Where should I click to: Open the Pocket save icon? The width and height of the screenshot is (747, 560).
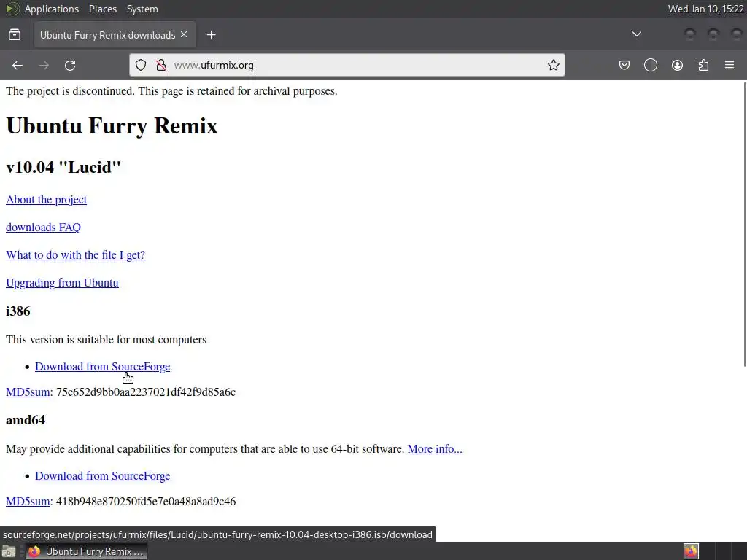click(x=624, y=65)
